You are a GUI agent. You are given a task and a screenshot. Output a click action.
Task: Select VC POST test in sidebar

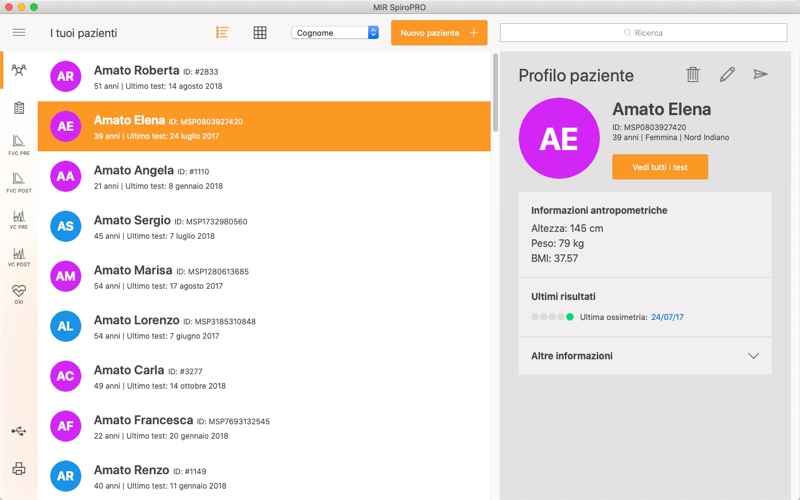pyautogui.click(x=19, y=257)
